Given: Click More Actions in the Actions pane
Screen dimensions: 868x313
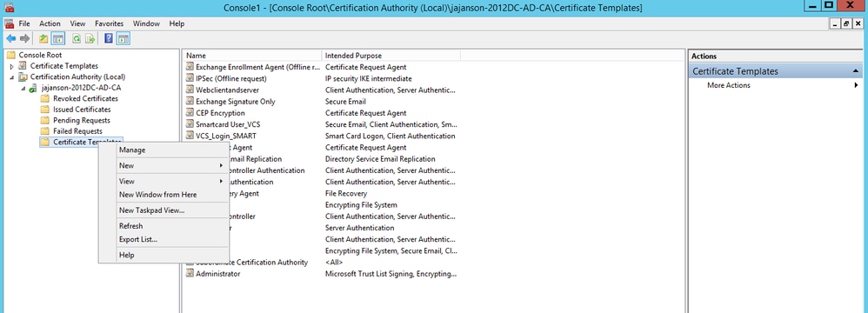Looking at the screenshot, I should click(729, 85).
